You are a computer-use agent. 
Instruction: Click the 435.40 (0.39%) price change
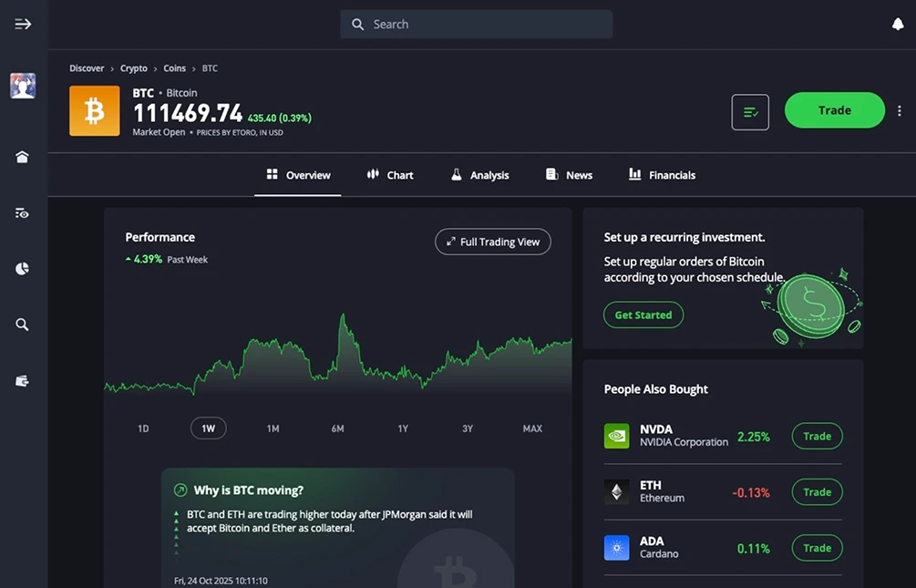point(279,119)
